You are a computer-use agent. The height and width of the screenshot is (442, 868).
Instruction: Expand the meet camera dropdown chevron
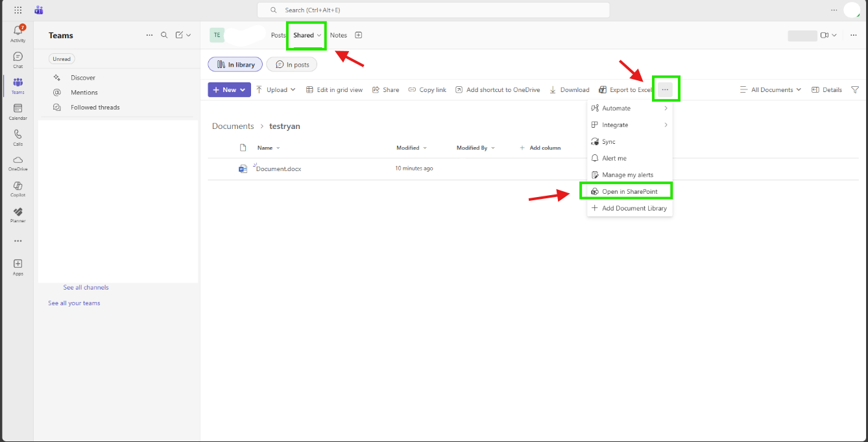click(x=834, y=35)
